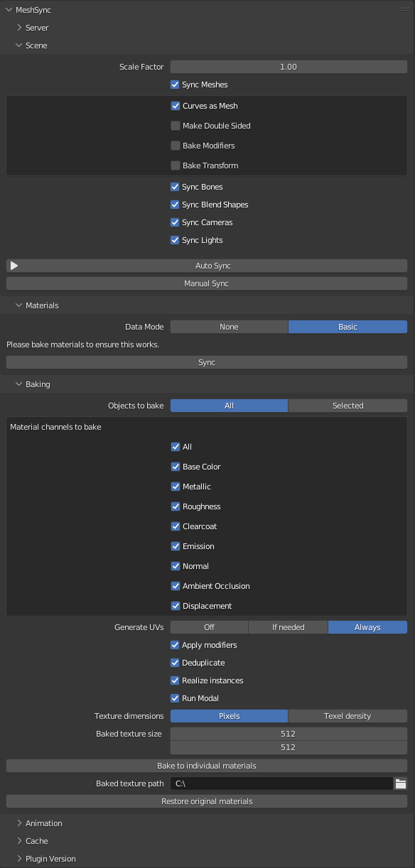Collapse the Scene section
This screenshot has height=868, width=415.
(20, 45)
